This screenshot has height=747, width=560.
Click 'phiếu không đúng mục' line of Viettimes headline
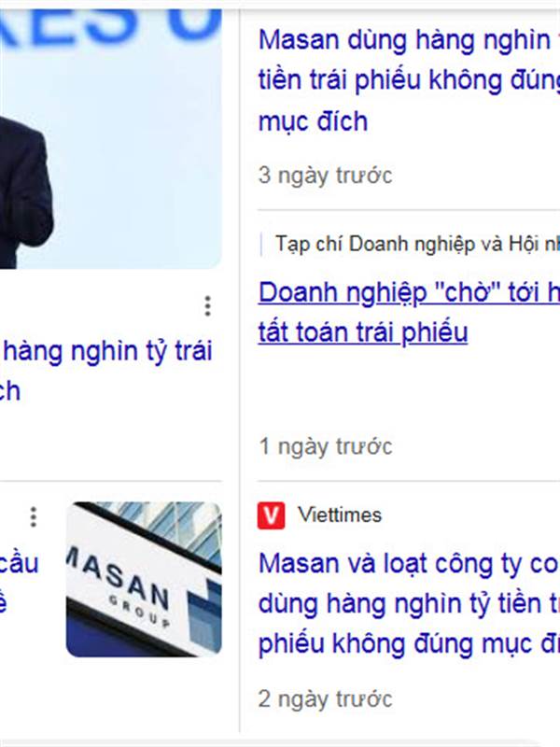click(409, 643)
